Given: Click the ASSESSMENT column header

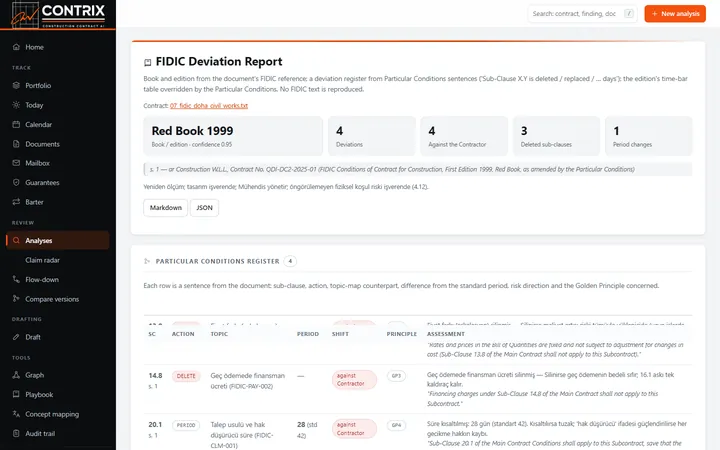Looking at the screenshot, I should pos(445,334).
